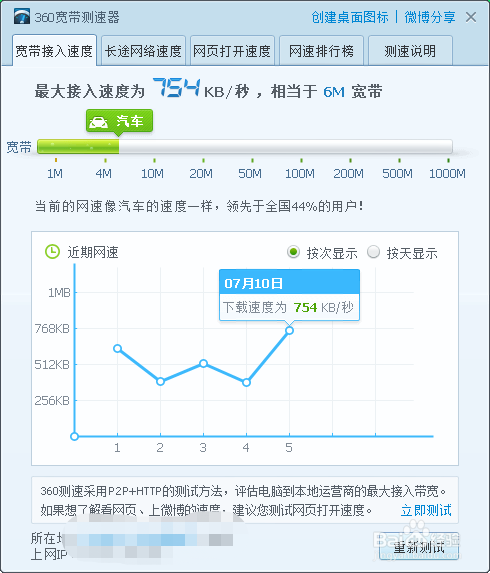Click chart data point for test 3

204,363
